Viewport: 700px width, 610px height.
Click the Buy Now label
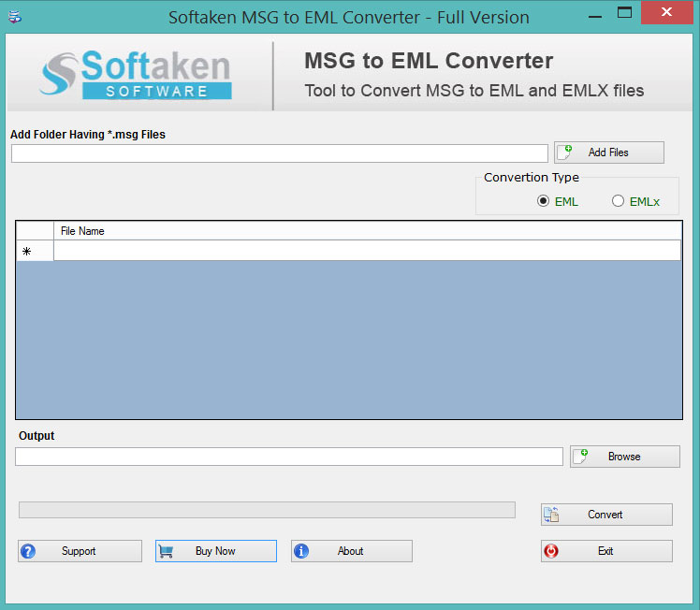click(x=215, y=551)
